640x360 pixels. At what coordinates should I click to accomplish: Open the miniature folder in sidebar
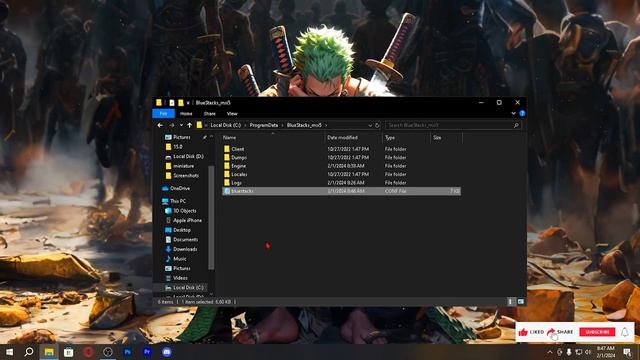point(183,166)
